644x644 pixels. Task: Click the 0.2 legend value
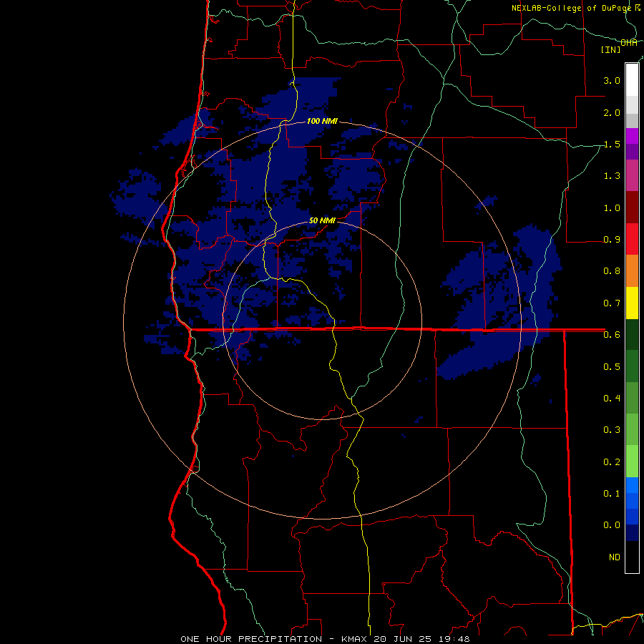point(612,462)
